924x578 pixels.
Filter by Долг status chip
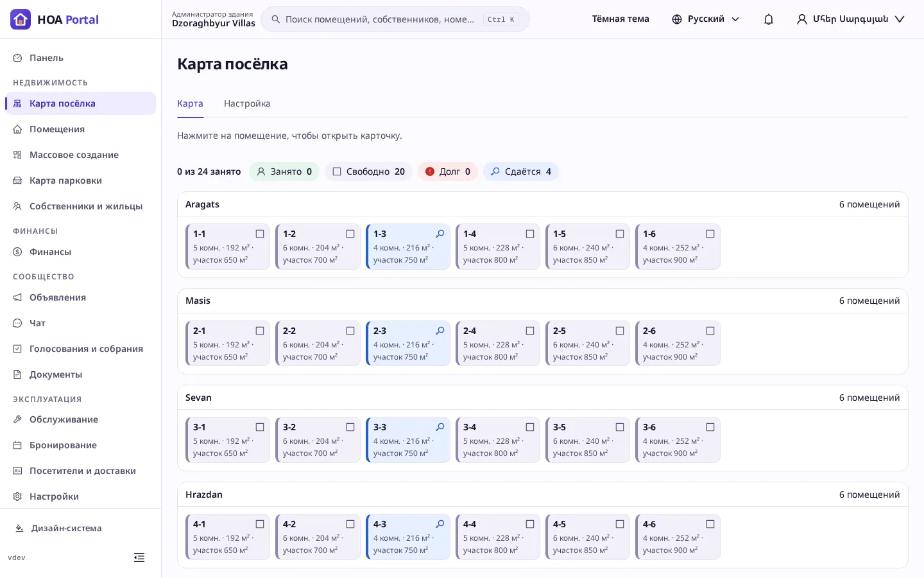pyautogui.click(x=448, y=171)
